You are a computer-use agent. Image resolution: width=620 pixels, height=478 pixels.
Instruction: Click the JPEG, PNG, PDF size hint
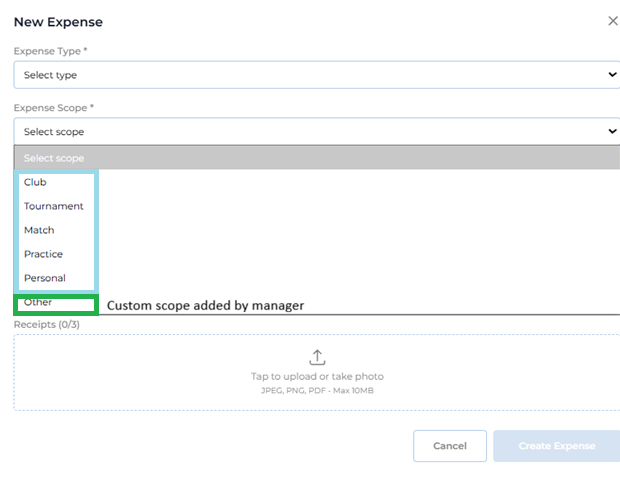[317, 391]
